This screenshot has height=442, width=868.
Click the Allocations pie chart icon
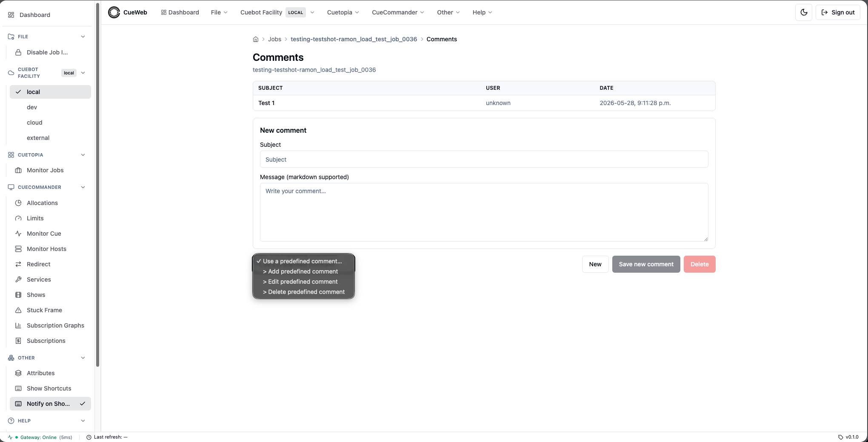18,203
